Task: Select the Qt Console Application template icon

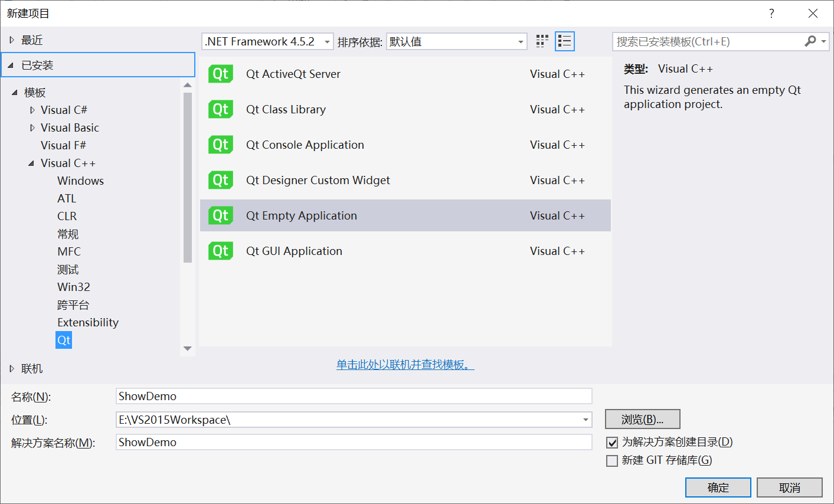Action: (x=220, y=145)
